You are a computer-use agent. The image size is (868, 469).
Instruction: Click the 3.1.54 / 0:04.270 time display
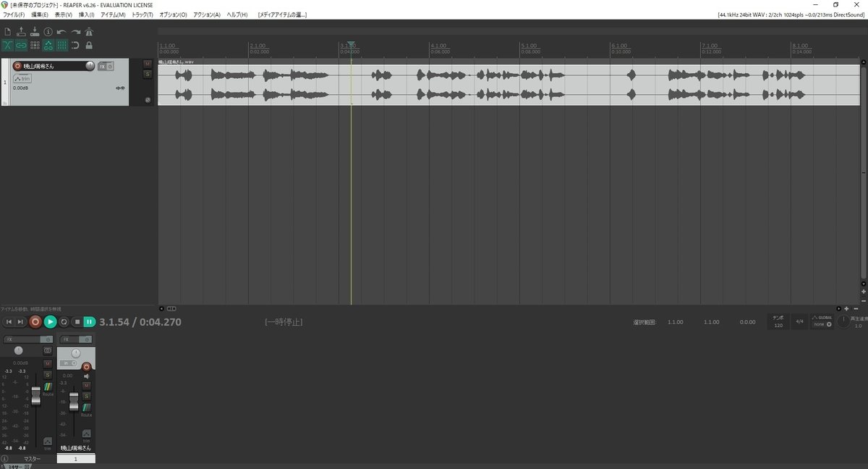tap(140, 321)
